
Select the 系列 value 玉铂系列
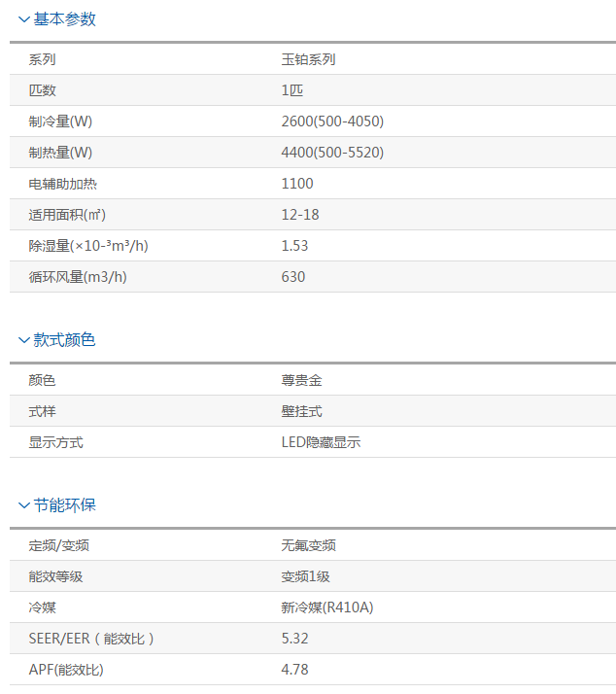pos(308,59)
